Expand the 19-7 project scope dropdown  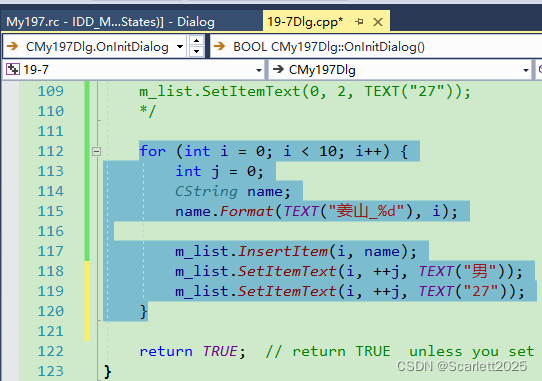[259, 70]
